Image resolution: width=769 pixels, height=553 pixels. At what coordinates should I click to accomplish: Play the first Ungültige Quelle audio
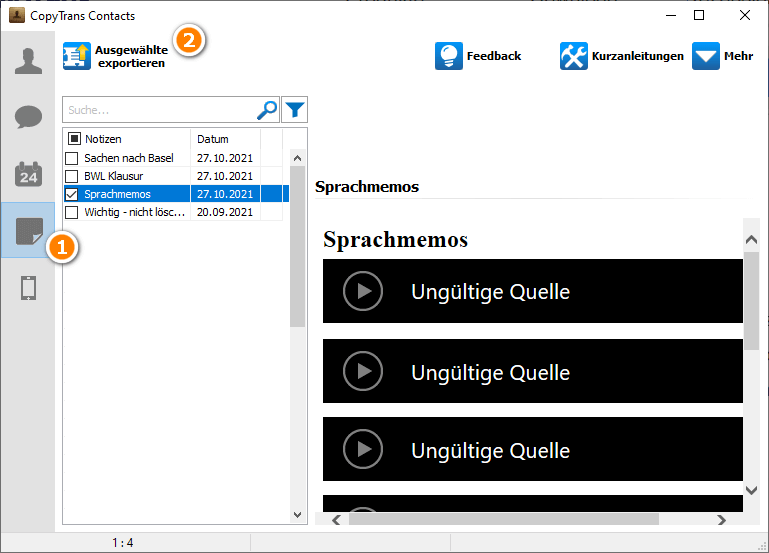pyautogui.click(x=363, y=291)
